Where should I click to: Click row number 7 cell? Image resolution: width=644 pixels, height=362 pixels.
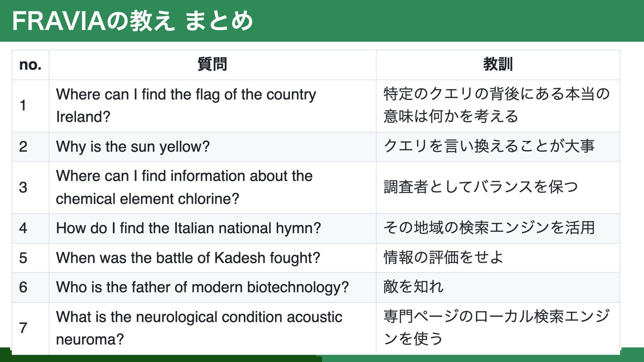click(x=31, y=328)
